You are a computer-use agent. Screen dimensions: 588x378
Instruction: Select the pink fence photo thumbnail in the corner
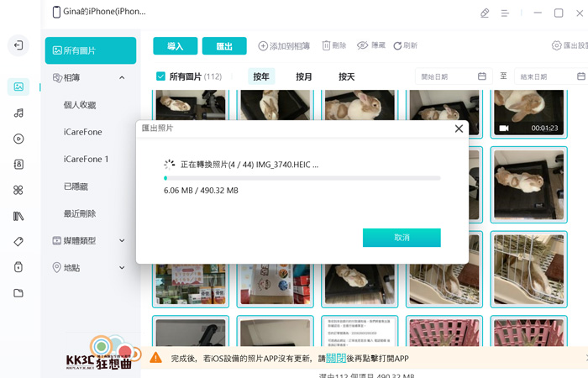pyautogui.click(x=528, y=331)
